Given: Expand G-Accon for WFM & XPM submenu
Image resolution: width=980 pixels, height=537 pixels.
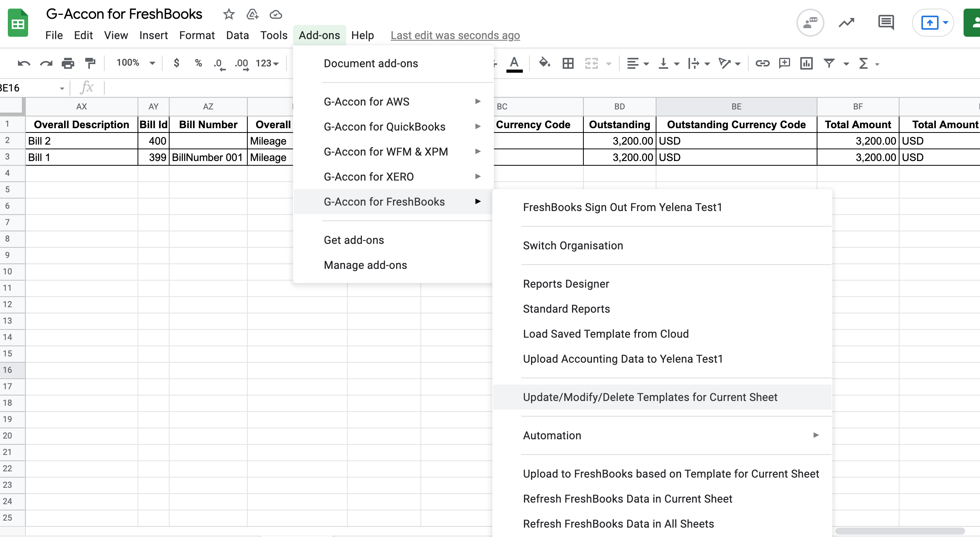Looking at the screenshot, I should click(393, 152).
